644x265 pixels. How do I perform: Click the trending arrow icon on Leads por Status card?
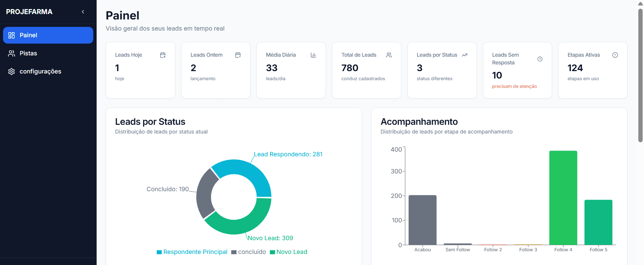(464, 55)
